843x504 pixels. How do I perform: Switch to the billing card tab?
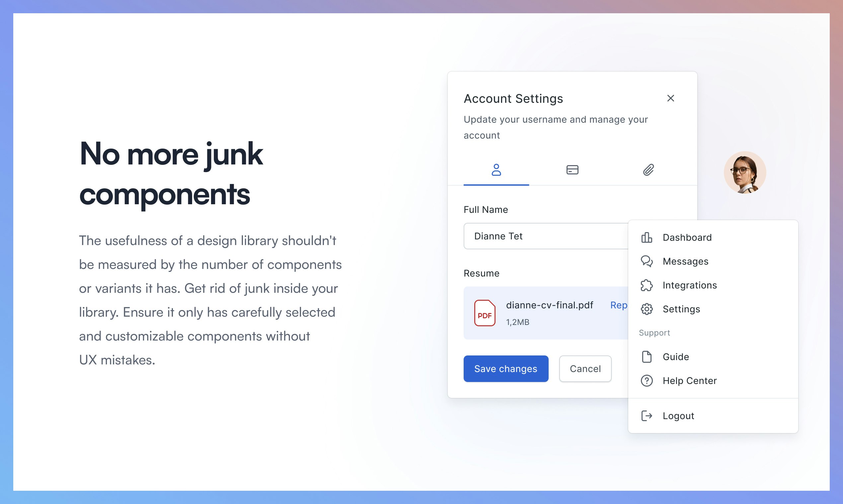tap(572, 170)
